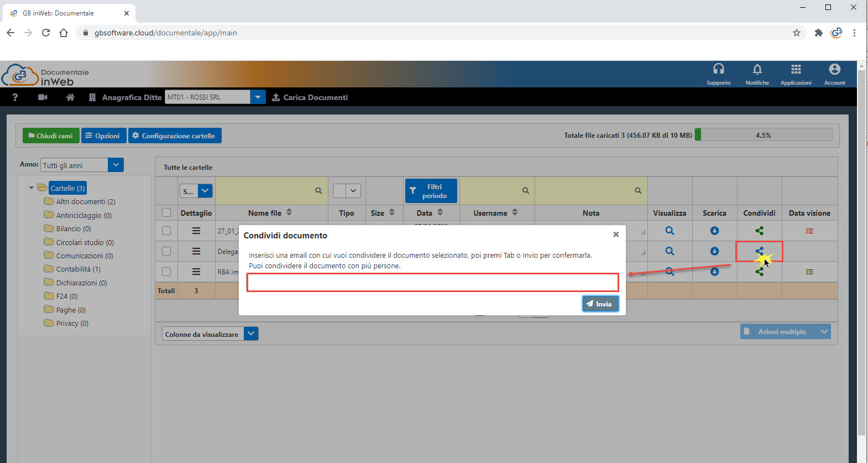Screen dimensions: 868x463
Task: Open the company MT01 - ROSSI SRL dropdown
Action: 258,97
